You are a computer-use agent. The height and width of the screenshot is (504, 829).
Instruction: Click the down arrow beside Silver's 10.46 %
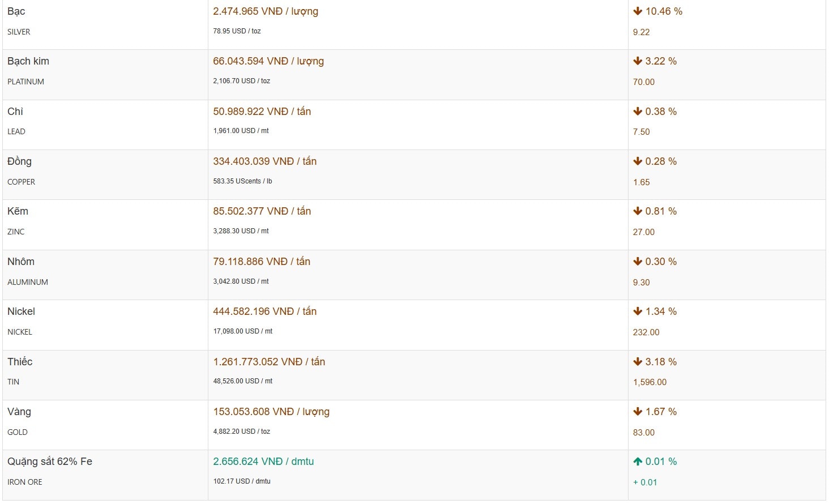coord(638,11)
